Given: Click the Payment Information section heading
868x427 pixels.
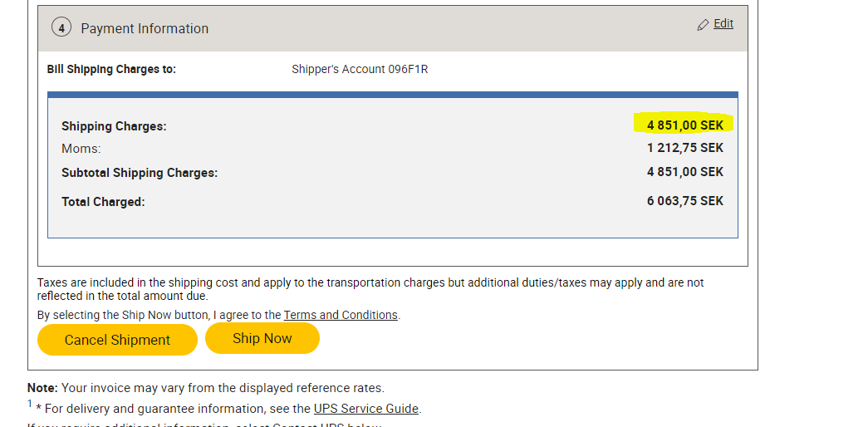Looking at the screenshot, I should tap(145, 28).
